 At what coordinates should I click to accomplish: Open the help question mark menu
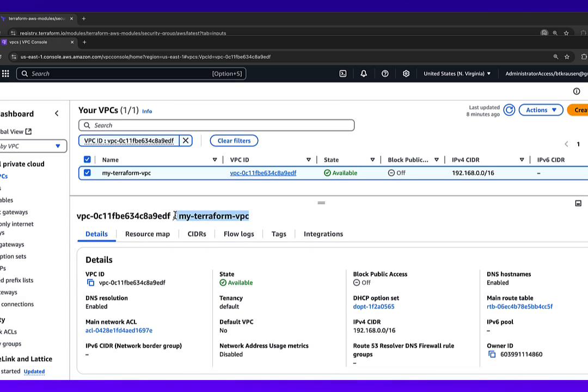(385, 73)
